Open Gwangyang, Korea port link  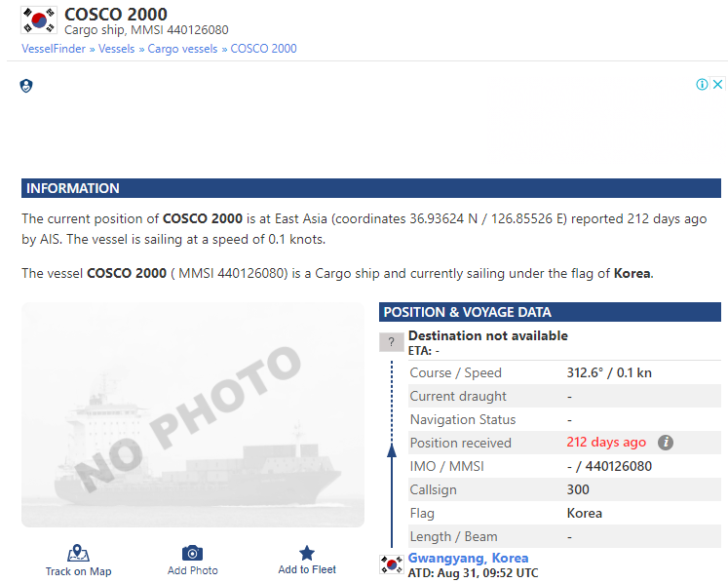click(x=468, y=558)
